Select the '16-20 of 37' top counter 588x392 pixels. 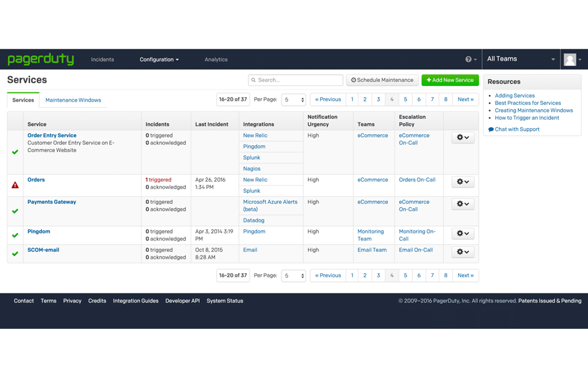[233, 99]
